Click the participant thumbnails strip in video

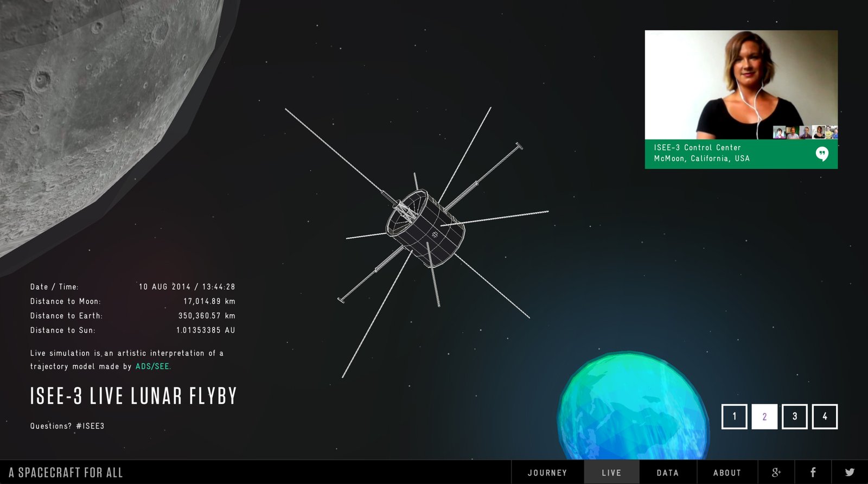[x=805, y=132]
